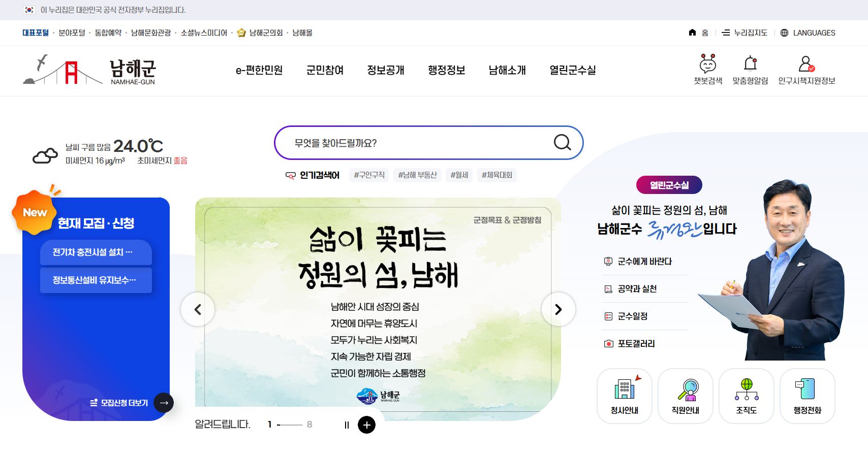Click the plus more notices button
Screen dimensions: 868x455
[367, 425]
